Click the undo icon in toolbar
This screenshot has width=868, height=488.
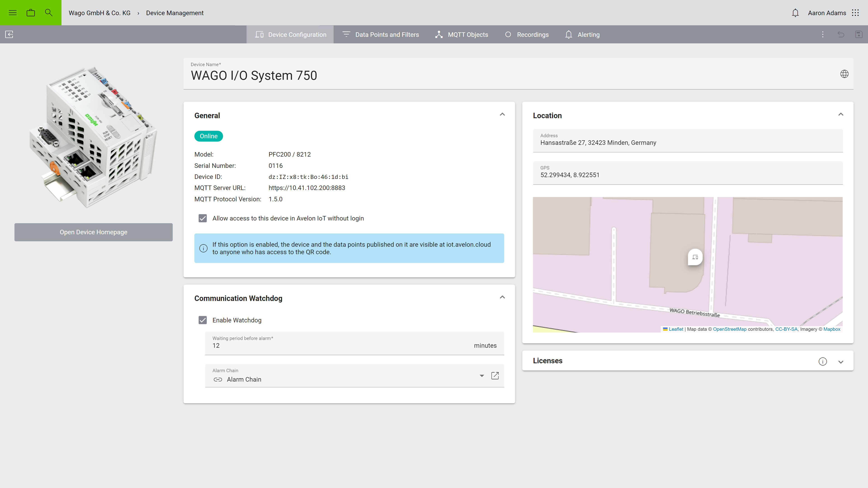point(841,34)
